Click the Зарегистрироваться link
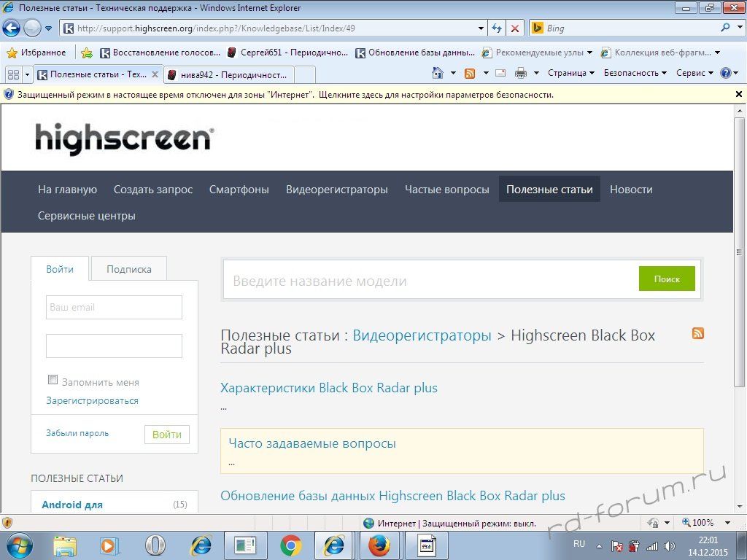 pos(92,401)
